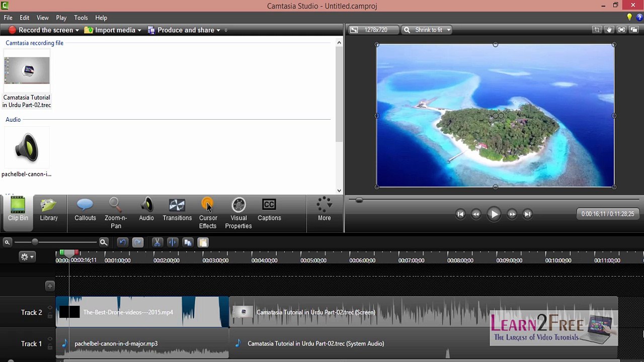
Task: Show More tools button
Action: click(x=325, y=210)
